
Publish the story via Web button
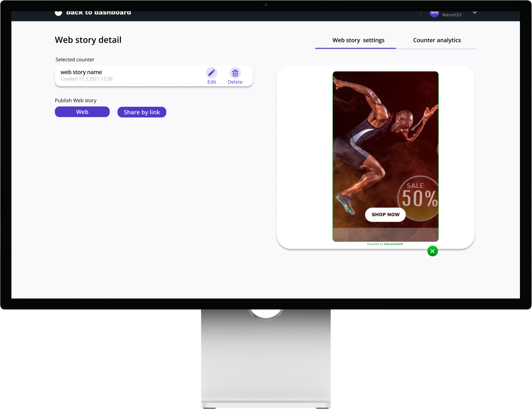click(82, 112)
